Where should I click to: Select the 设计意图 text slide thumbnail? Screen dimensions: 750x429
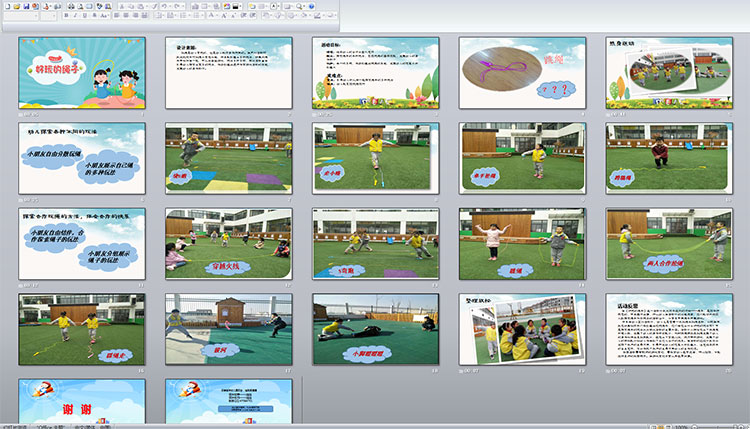pyautogui.click(x=229, y=73)
